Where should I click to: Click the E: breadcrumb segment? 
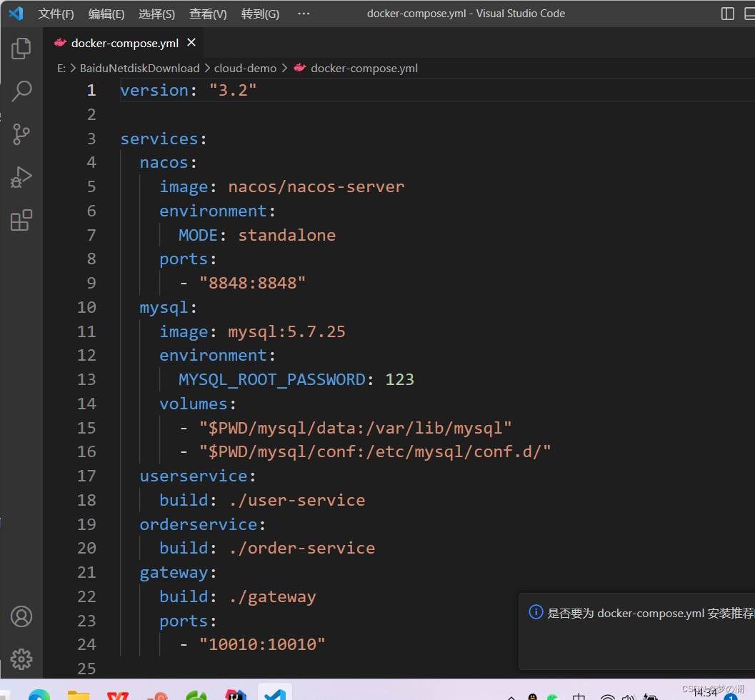pyautogui.click(x=61, y=69)
